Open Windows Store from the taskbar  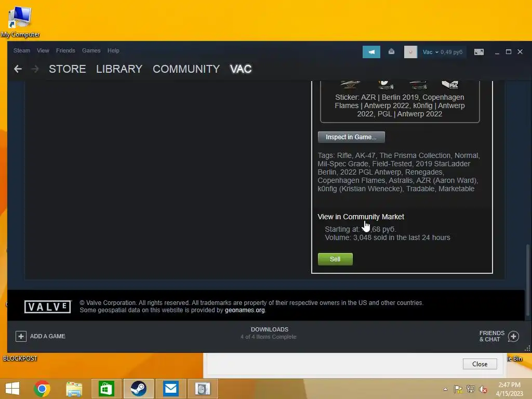(x=106, y=389)
